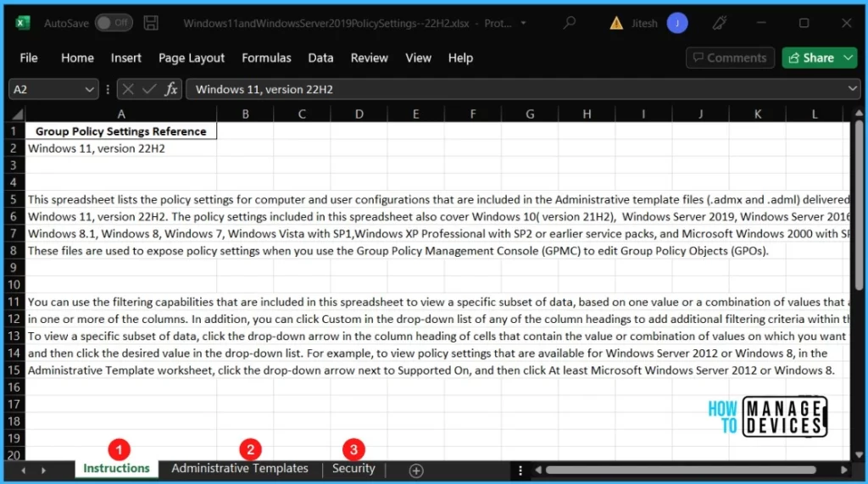Select column A header
The width and height of the screenshot is (868, 484).
[x=121, y=114]
